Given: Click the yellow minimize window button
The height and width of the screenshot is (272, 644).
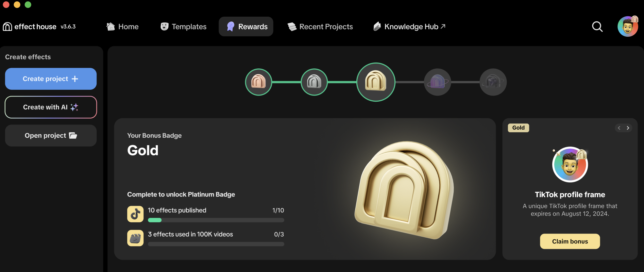Looking at the screenshot, I should click(x=17, y=4).
